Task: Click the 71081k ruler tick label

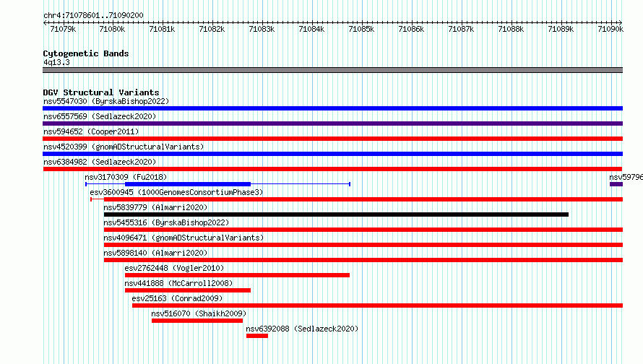Action: (x=162, y=29)
